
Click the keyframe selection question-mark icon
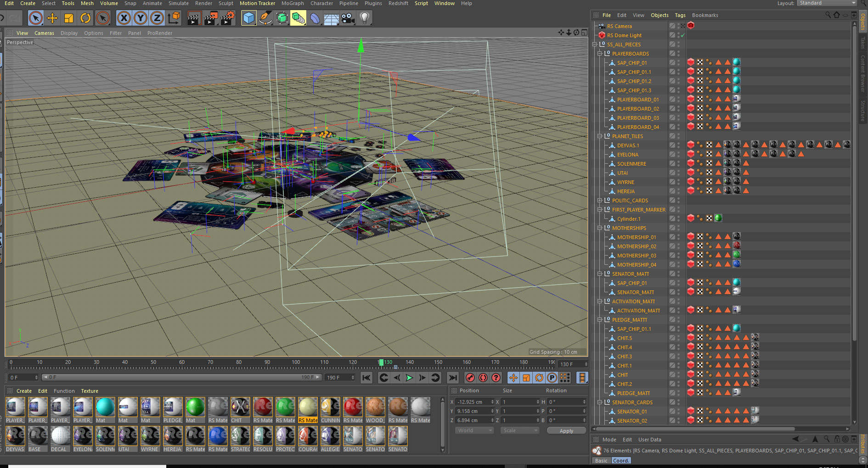(496, 378)
